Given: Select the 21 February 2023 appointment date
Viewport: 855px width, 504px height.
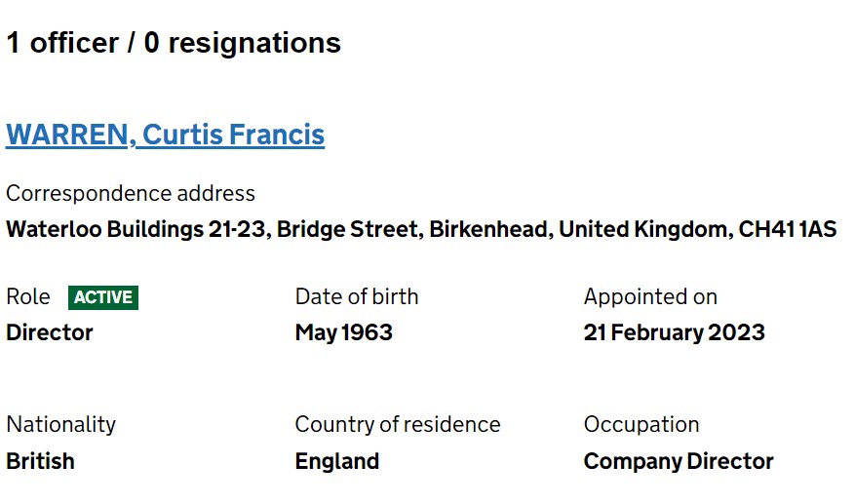Looking at the screenshot, I should click(x=675, y=332).
